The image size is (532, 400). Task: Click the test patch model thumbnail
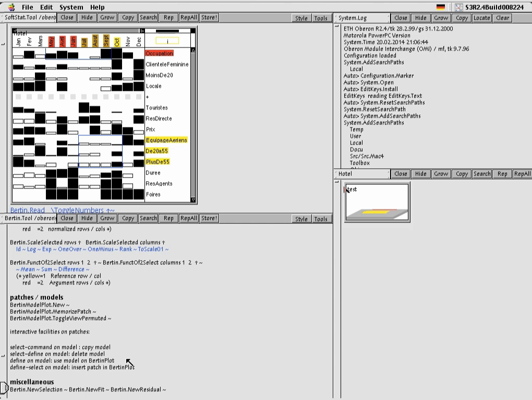click(x=377, y=202)
